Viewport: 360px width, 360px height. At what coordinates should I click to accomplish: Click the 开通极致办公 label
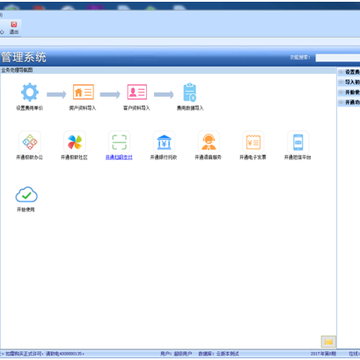[29, 157]
